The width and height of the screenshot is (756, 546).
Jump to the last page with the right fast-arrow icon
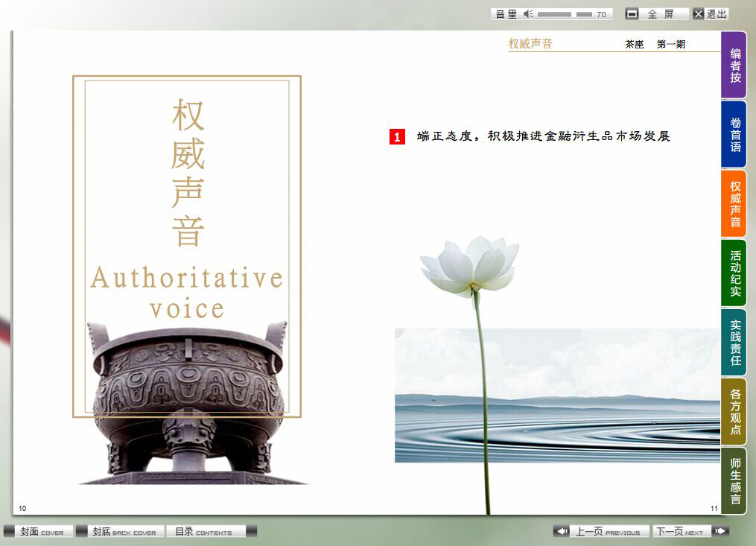pyautogui.click(x=720, y=531)
